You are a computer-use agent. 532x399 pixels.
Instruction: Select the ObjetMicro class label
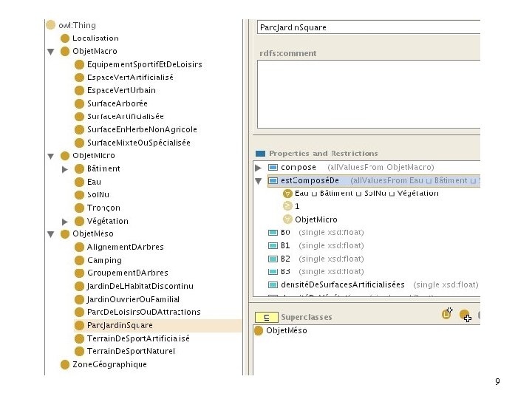tap(94, 156)
